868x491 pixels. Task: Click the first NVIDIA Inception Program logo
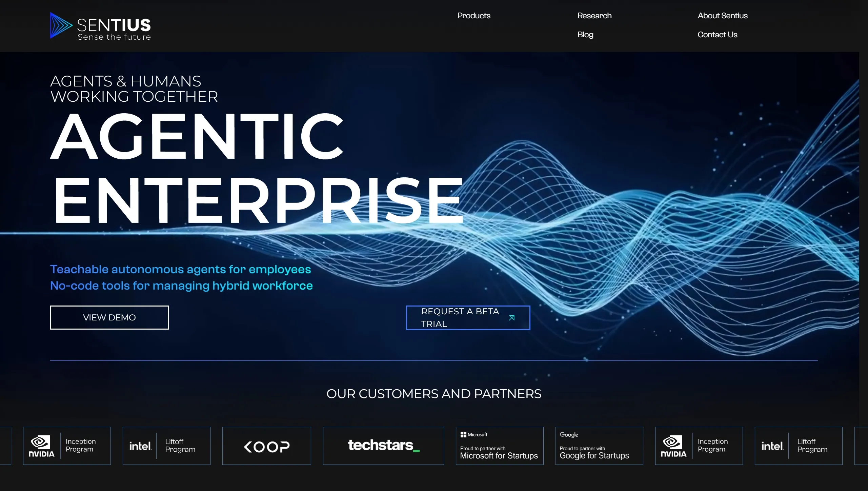coord(67,446)
